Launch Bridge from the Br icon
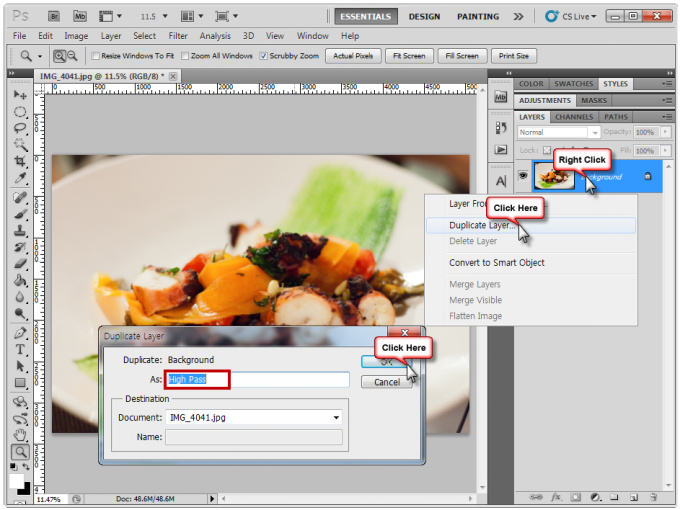Screen dimensions: 680x510 [x=53, y=17]
